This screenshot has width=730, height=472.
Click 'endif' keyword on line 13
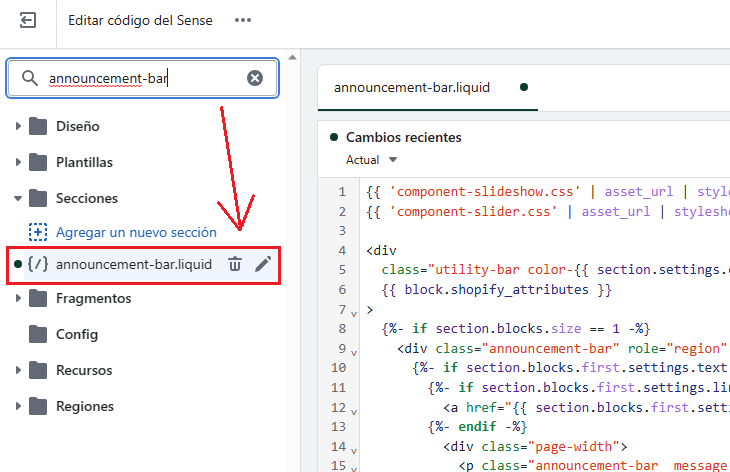click(477, 427)
